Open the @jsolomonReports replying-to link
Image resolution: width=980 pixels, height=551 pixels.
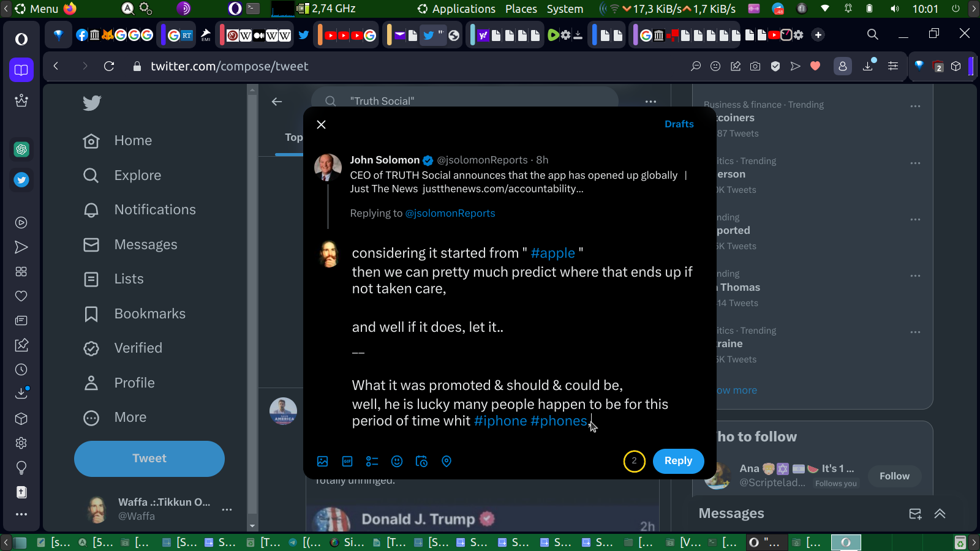click(x=450, y=213)
